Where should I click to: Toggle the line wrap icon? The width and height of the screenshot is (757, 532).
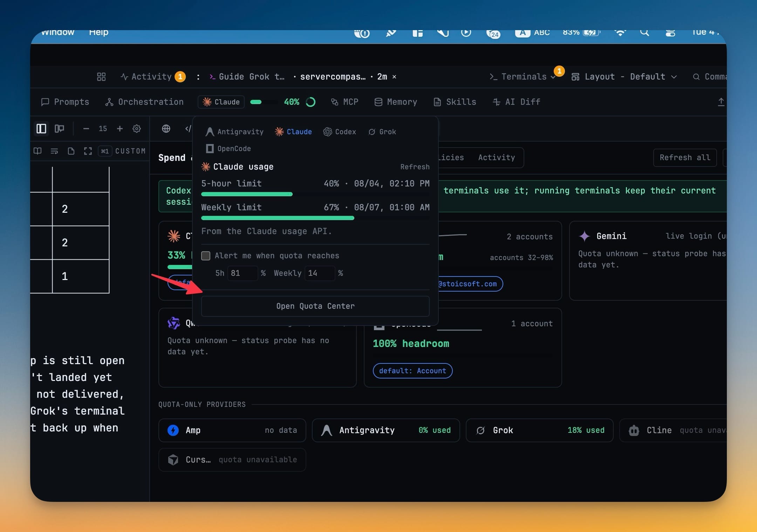click(54, 151)
